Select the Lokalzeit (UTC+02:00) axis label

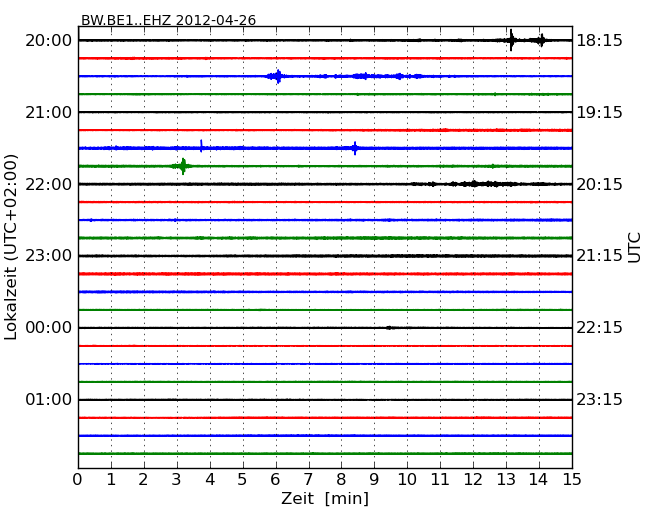11,247
